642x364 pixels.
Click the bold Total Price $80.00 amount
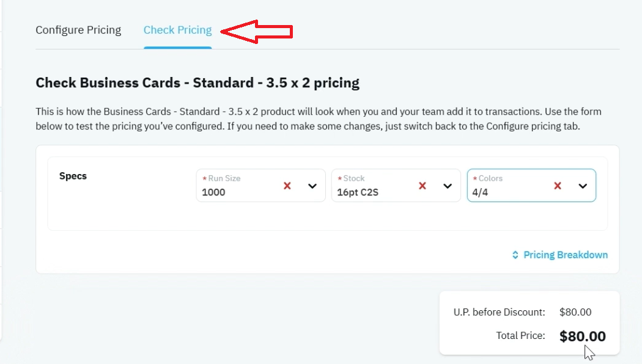pyautogui.click(x=582, y=336)
